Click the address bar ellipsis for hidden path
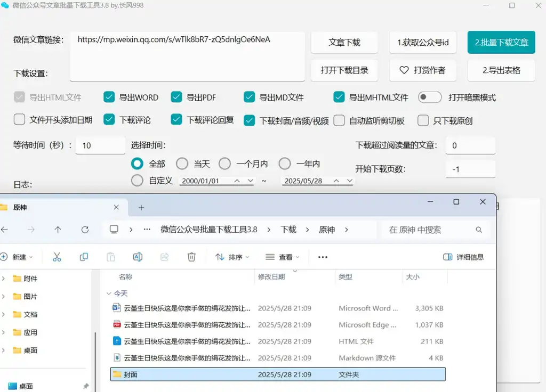 point(147,229)
